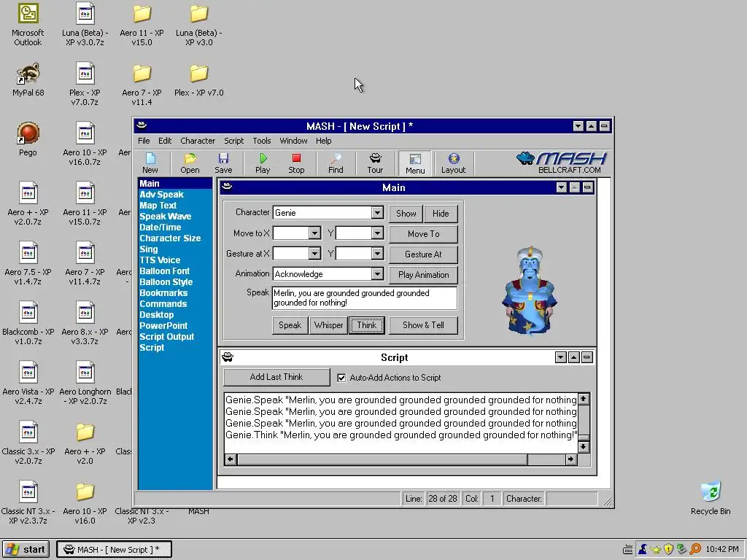
Task: Select PowerPoint in the sidebar
Action: tap(163, 326)
